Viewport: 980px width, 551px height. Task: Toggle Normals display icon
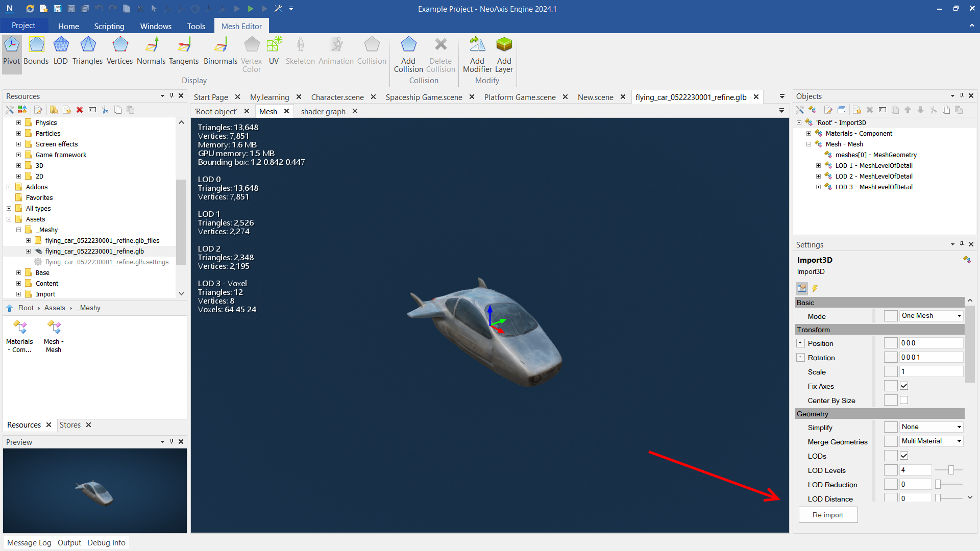pyautogui.click(x=151, y=50)
